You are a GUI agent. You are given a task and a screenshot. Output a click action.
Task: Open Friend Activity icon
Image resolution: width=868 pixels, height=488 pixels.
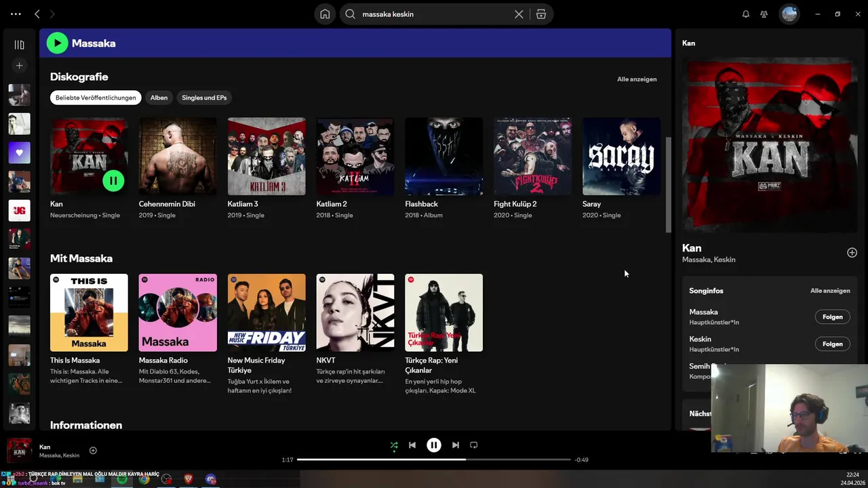(764, 14)
